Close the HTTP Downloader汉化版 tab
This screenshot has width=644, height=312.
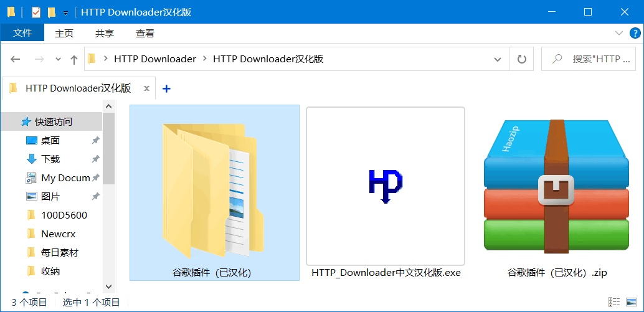pyautogui.click(x=146, y=88)
